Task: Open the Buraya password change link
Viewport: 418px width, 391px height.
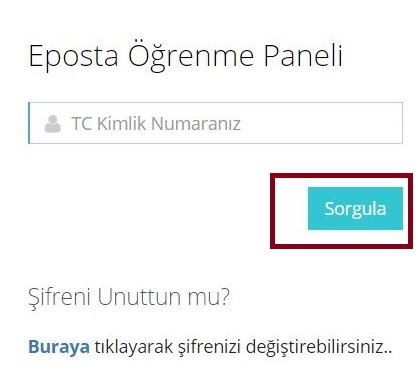Action: pyautogui.click(x=59, y=347)
